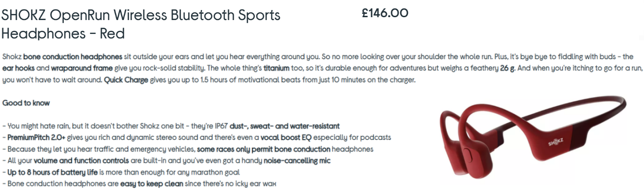Click the bold 'ear hooks' text

pos(18,68)
